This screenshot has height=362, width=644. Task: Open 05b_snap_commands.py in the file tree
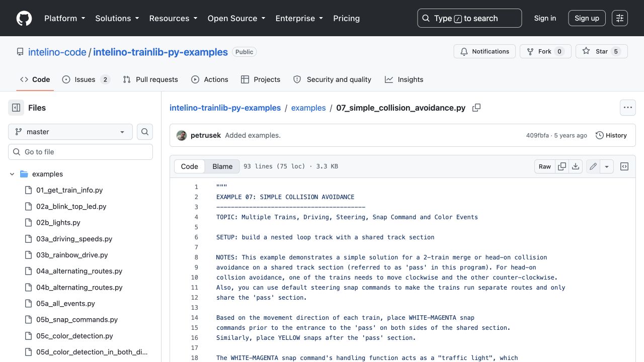pos(77,320)
